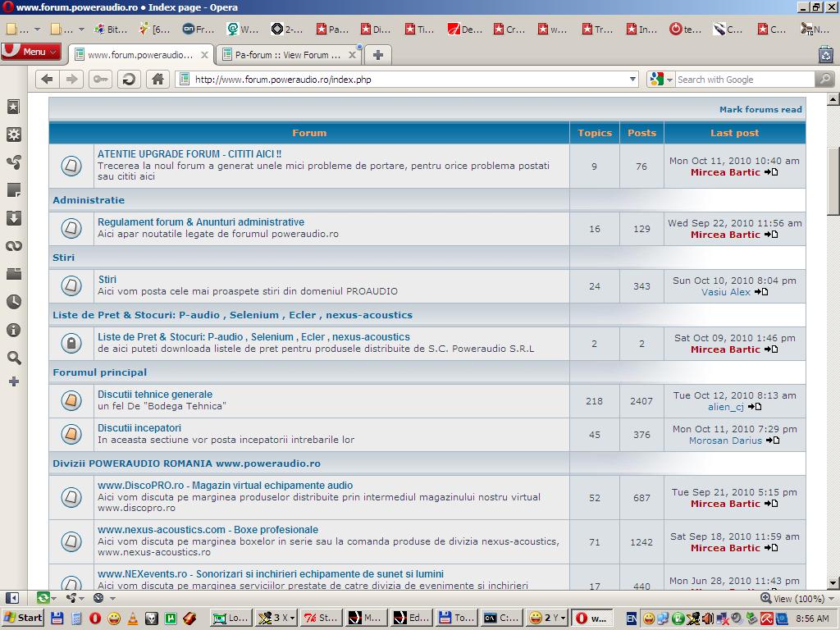Screen dimensions: 840x630
Task: Close the Pa-forum :: View Forum tab
Action: 352,55
